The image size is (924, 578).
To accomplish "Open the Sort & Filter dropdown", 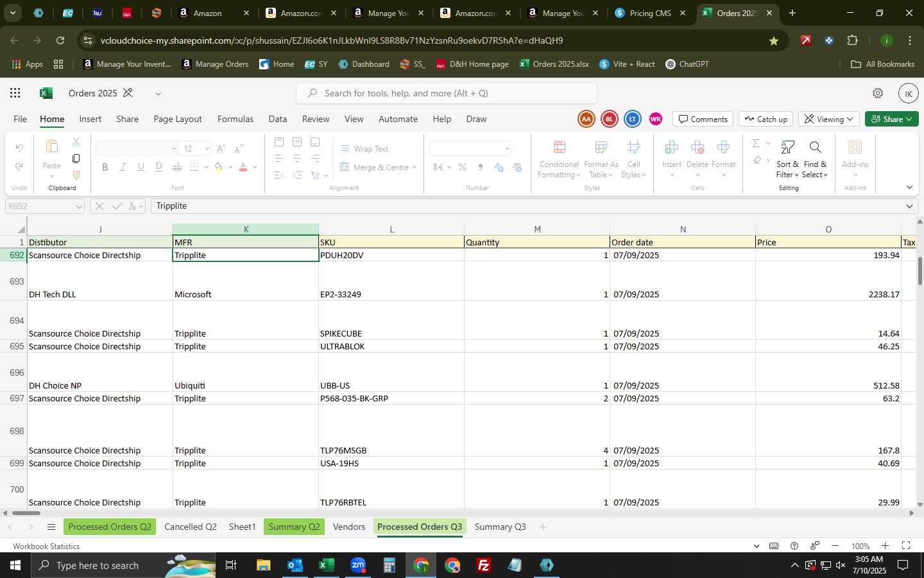I will 787,159.
